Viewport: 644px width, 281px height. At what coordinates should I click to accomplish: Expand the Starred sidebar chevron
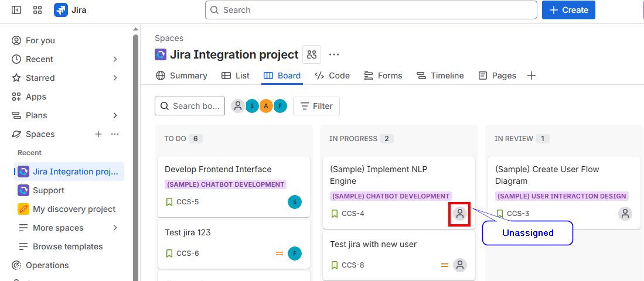[115, 78]
